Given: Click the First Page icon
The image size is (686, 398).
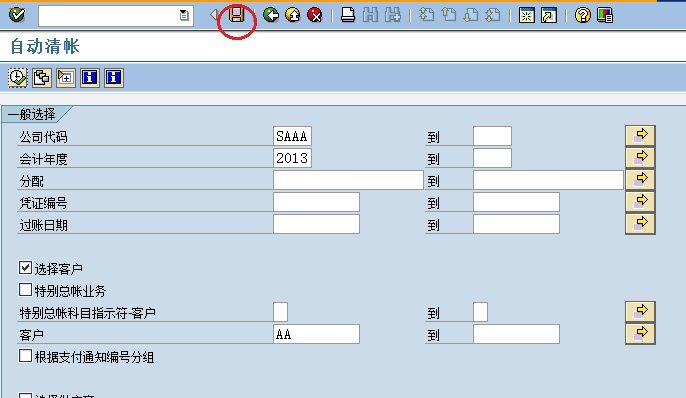Looking at the screenshot, I should [427, 15].
